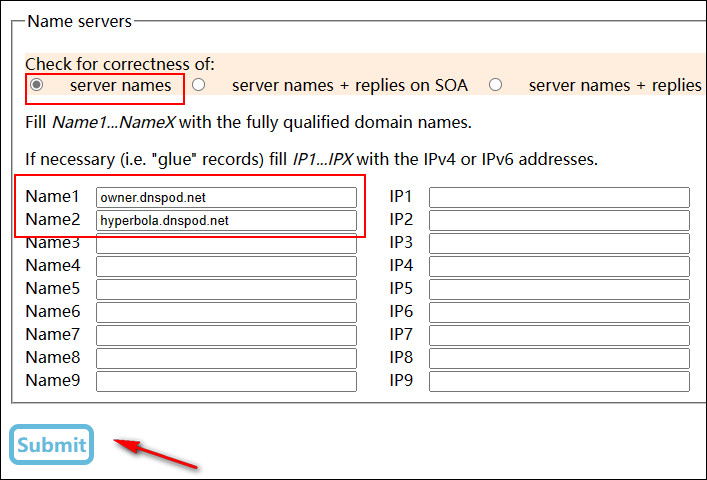Select the "server names" radio button
Image resolution: width=707 pixels, height=480 pixels.
[x=37, y=85]
